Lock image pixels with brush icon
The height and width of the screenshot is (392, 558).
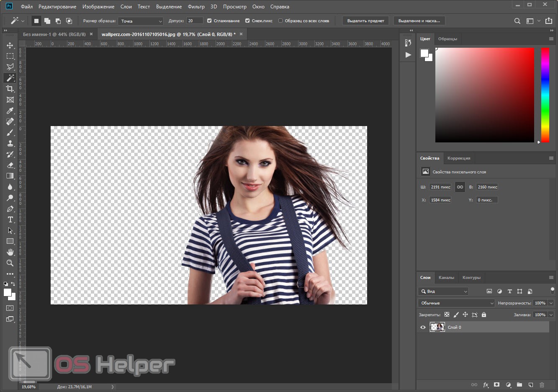coord(456,315)
